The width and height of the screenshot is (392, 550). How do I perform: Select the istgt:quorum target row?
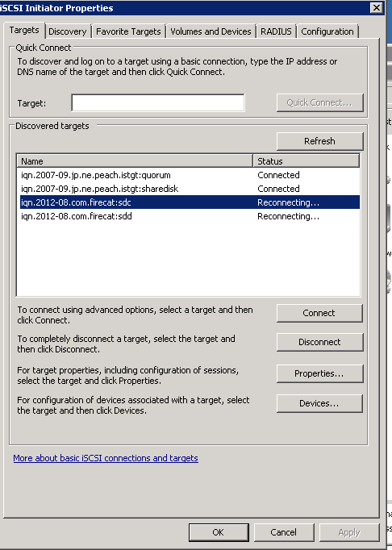(190, 175)
